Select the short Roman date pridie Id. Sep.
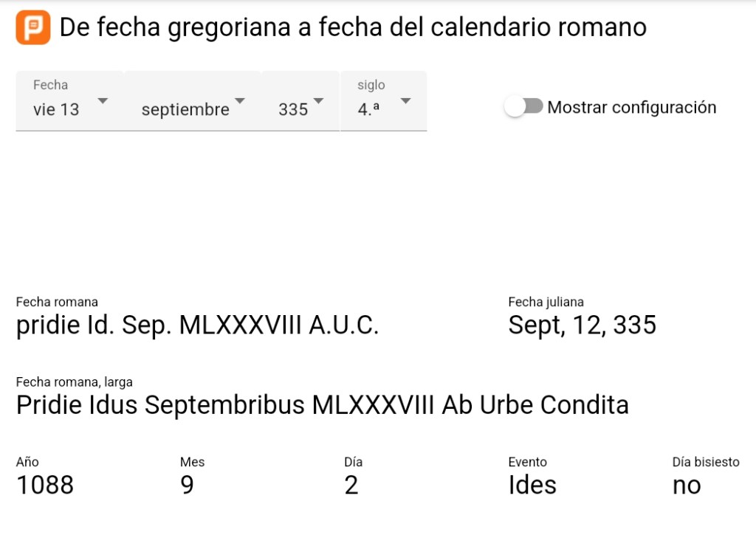 (x=197, y=325)
